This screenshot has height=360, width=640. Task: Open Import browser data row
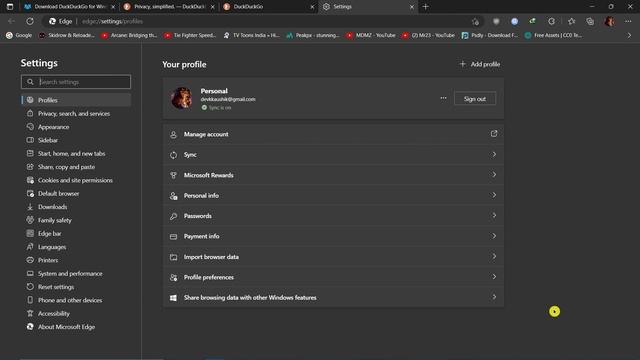[x=333, y=257]
